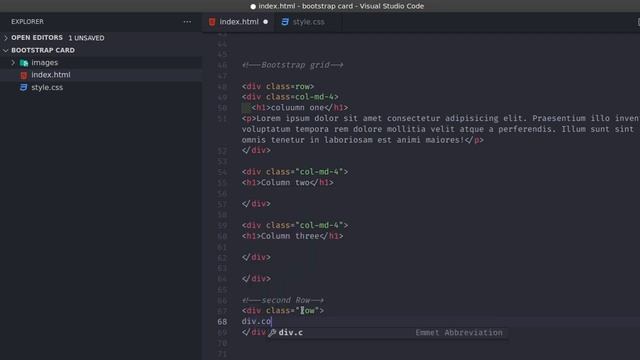This screenshot has width=640, height=360.
Task: Open style.css in the Explorer tree
Action: click(x=47, y=87)
